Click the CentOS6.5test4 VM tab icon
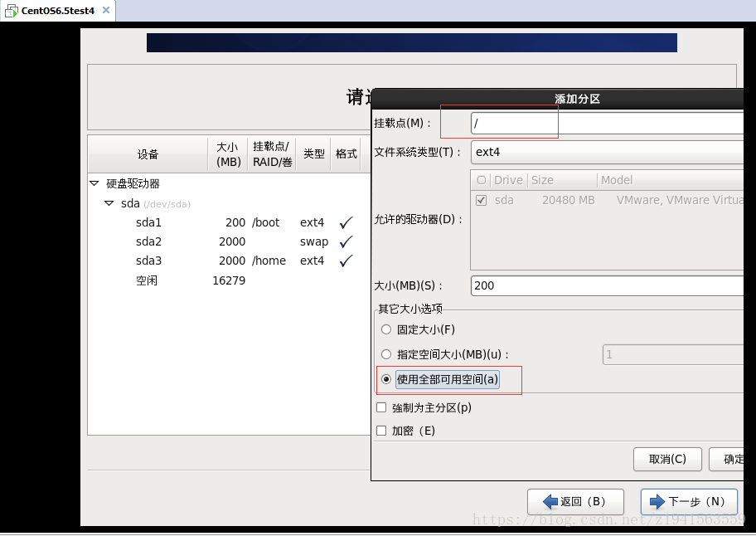Image resolution: width=756 pixels, height=536 pixels. [11, 10]
